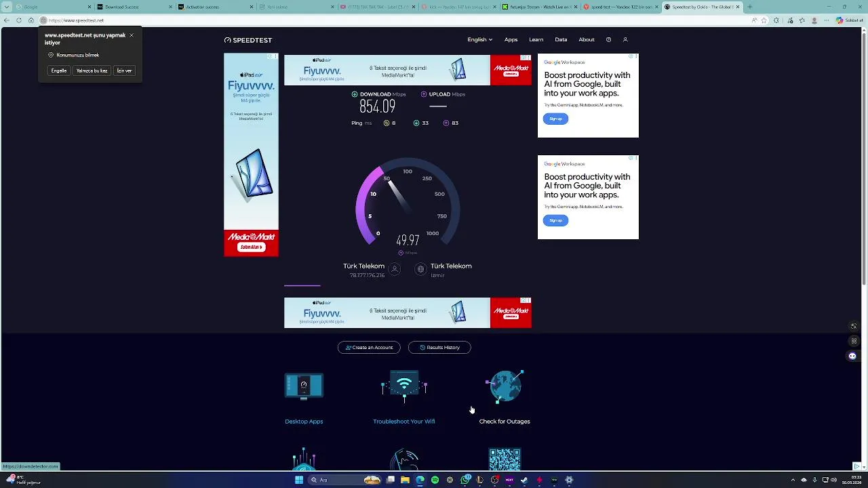Click the browser home button
The image size is (868, 488).
pos(31,20)
